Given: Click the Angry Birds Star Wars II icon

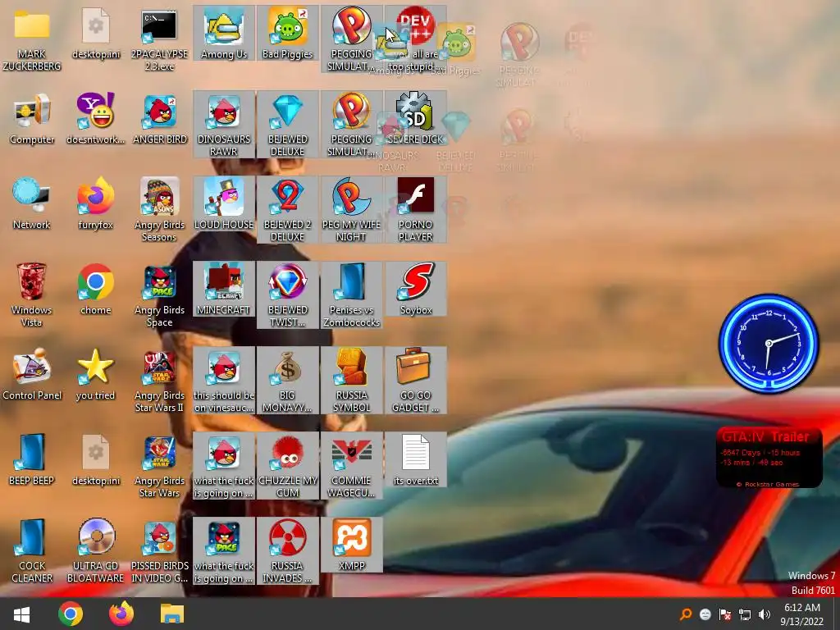Looking at the screenshot, I should pos(160,381).
